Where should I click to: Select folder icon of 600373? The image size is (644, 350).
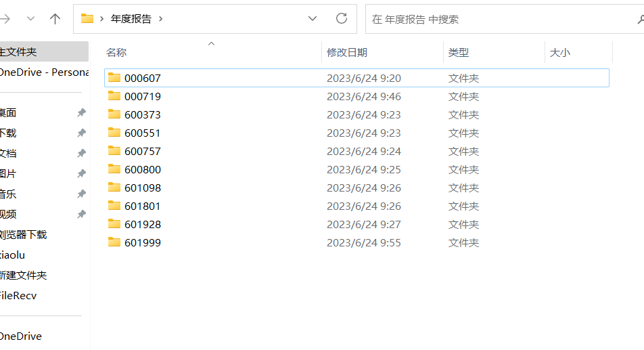click(x=114, y=114)
